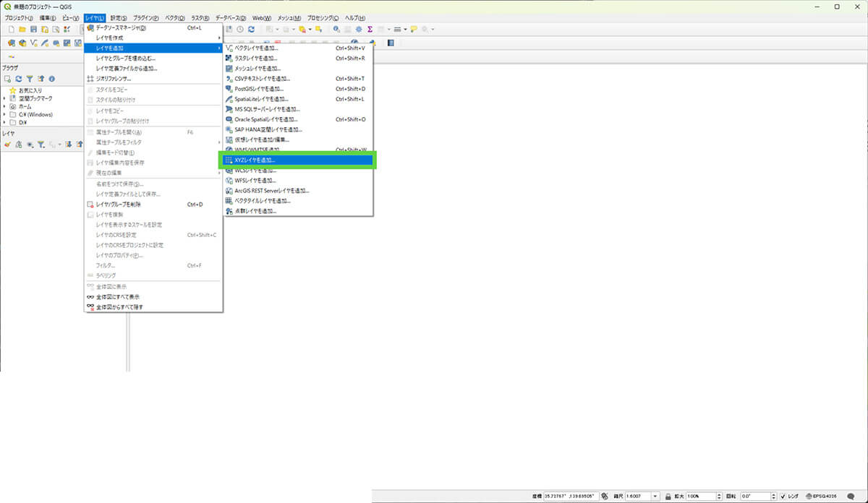The height and width of the screenshot is (503, 868).
Task: Open the プラグイン menu
Action: pos(145,17)
